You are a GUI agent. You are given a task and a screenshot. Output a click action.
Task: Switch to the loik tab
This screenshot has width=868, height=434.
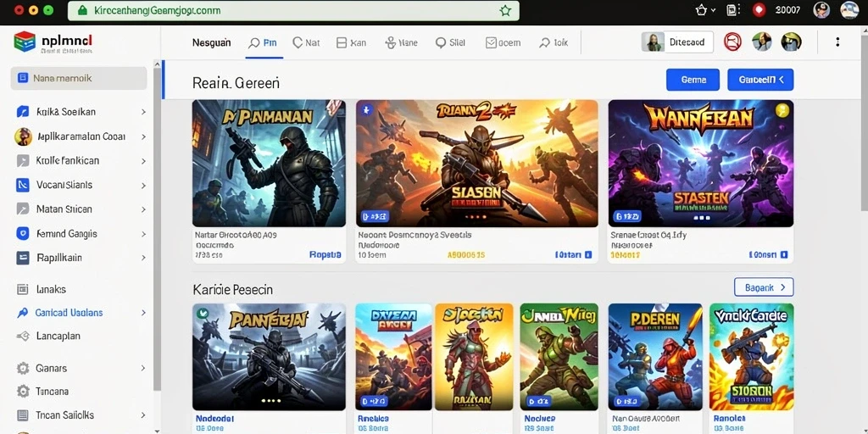(554, 42)
